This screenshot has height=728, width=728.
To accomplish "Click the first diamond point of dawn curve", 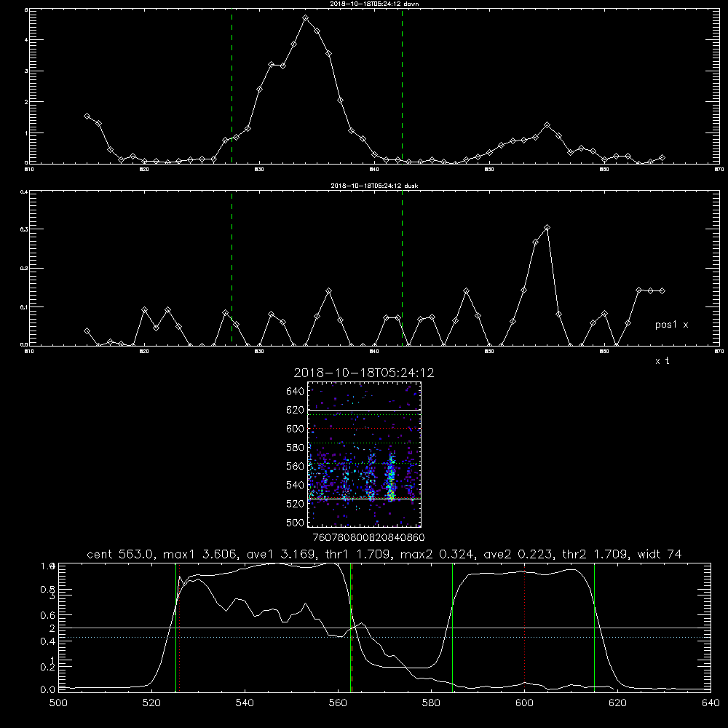I will 87,116.
